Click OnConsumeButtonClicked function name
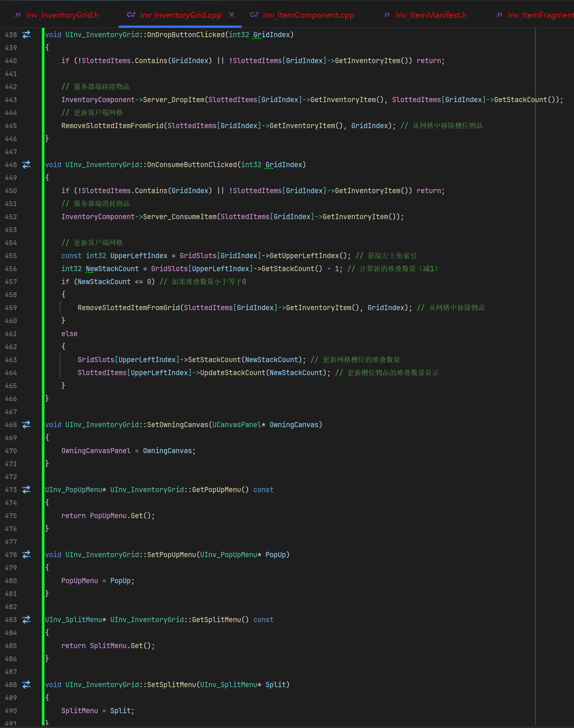574x728 pixels. click(x=192, y=165)
